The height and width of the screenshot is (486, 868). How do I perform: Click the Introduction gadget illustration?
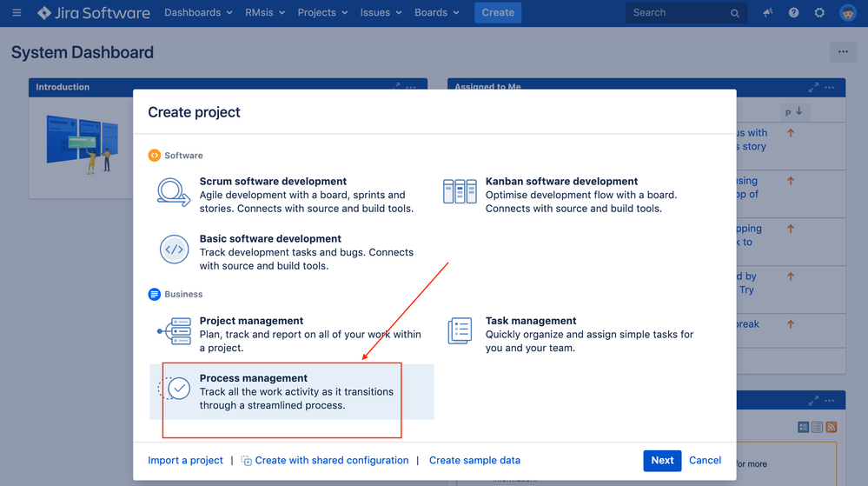click(83, 143)
